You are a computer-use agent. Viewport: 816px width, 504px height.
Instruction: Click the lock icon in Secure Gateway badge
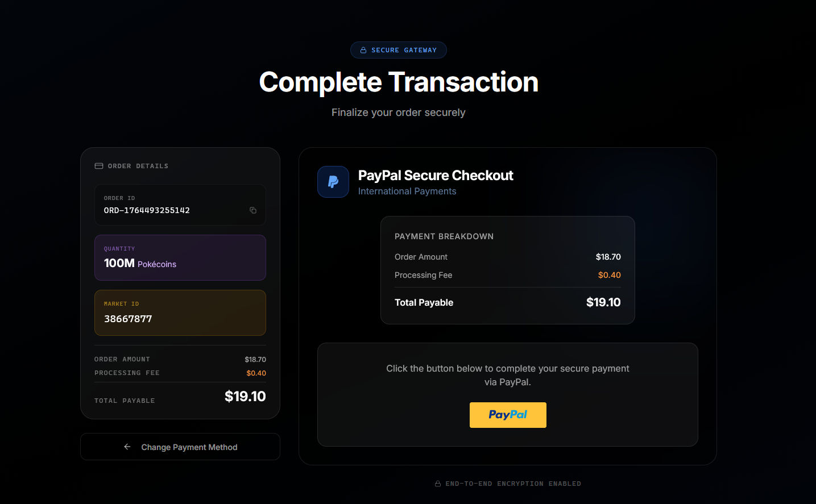[x=363, y=50]
